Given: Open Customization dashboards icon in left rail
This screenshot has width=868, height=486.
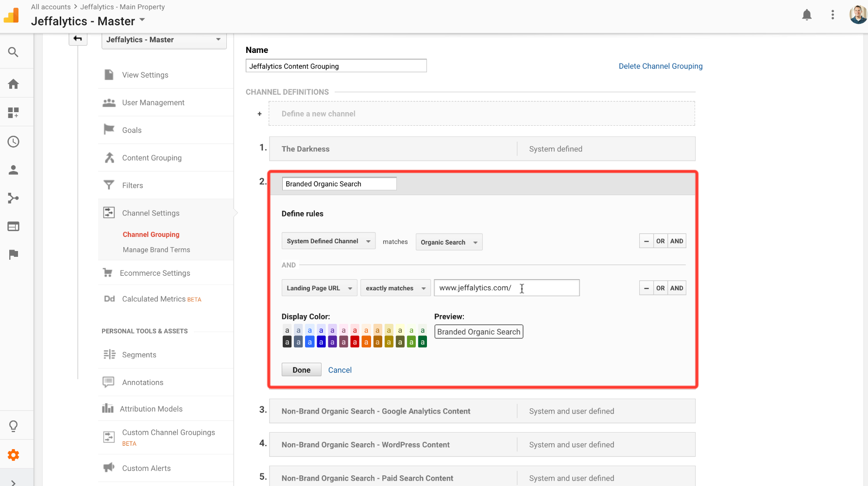Looking at the screenshot, I should click(13, 113).
